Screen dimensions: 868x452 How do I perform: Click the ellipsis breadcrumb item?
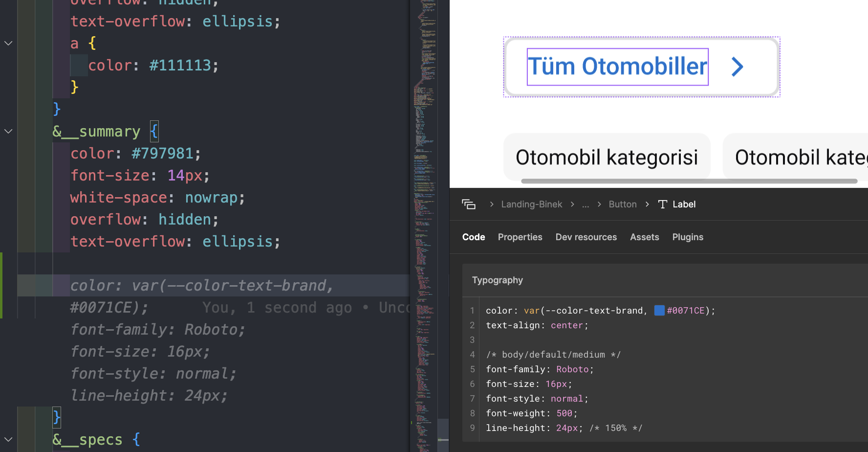(586, 204)
